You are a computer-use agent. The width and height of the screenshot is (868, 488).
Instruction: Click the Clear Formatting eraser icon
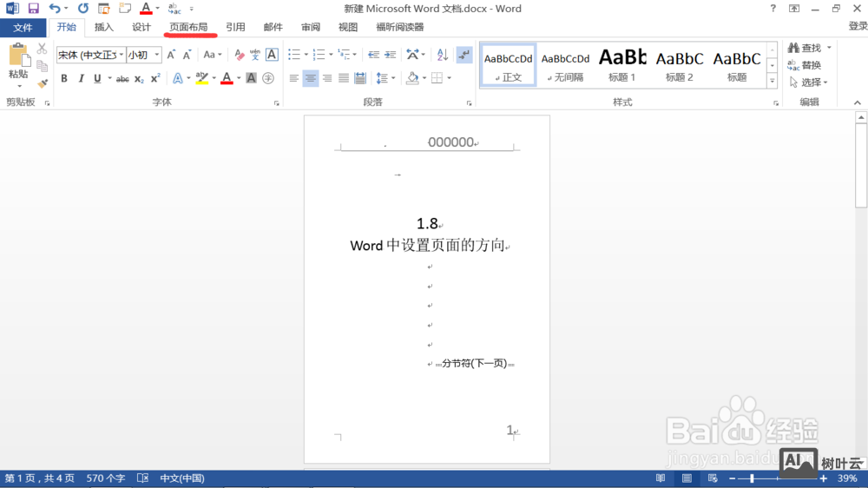[x=239, y=55]
